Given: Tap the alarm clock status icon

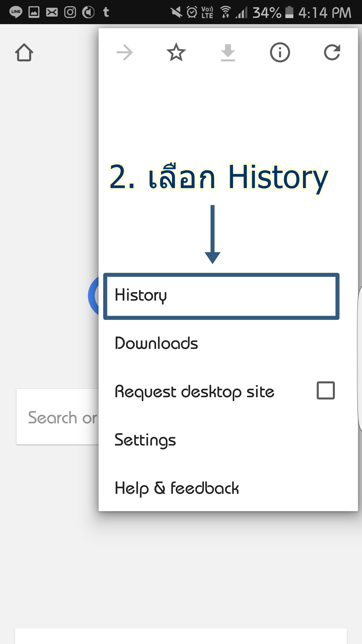Looking at the screenshot, I should (192, 12).
